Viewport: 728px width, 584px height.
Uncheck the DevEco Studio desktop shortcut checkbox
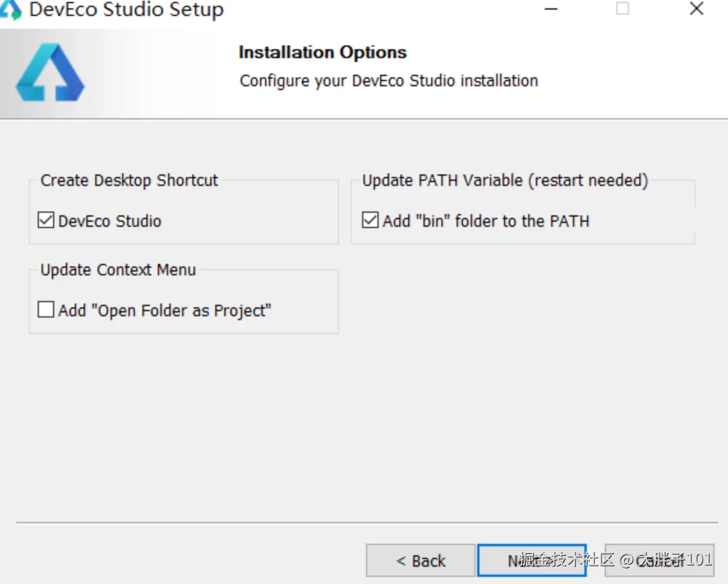(x=46, y=221)
